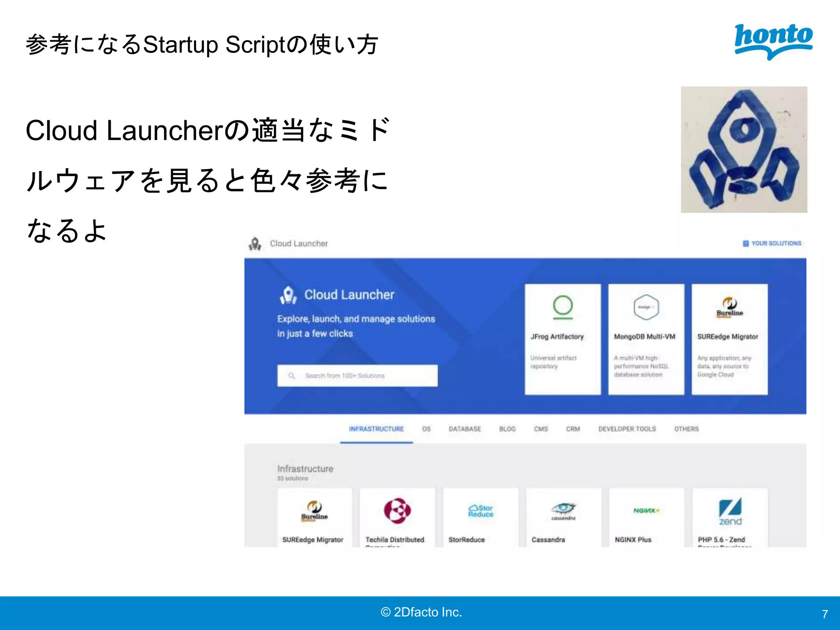Select the CMS tab
Image resolution: width=840 pixels, height=630 pixels.
pos(541,429)
